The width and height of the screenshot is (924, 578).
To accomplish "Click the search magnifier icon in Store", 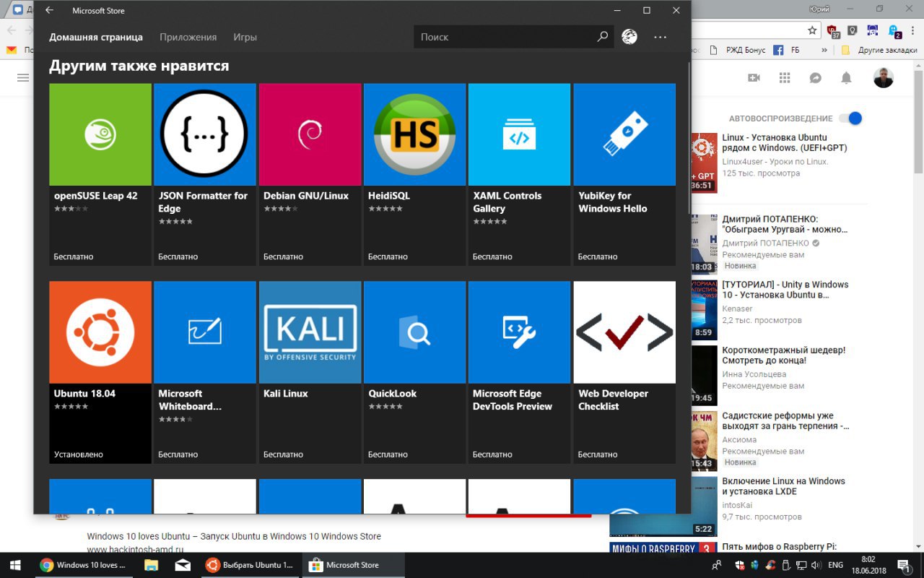I will [x=603, y=37].
